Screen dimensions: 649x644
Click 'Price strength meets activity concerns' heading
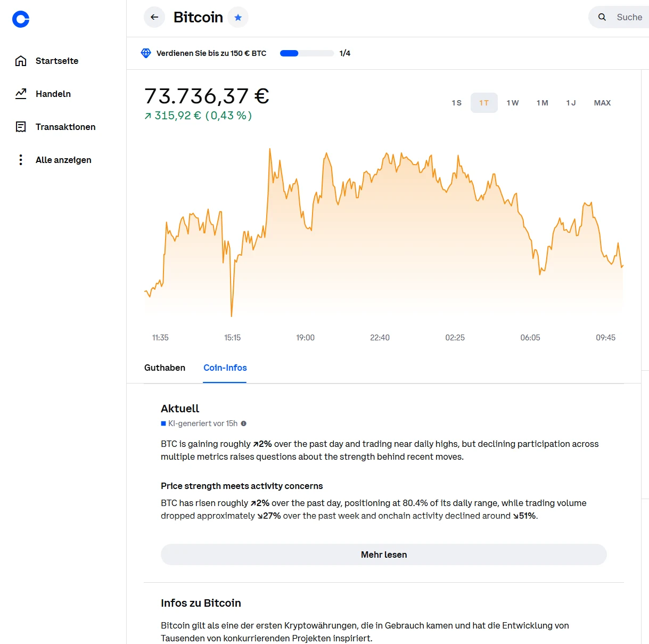coord(242,486)
